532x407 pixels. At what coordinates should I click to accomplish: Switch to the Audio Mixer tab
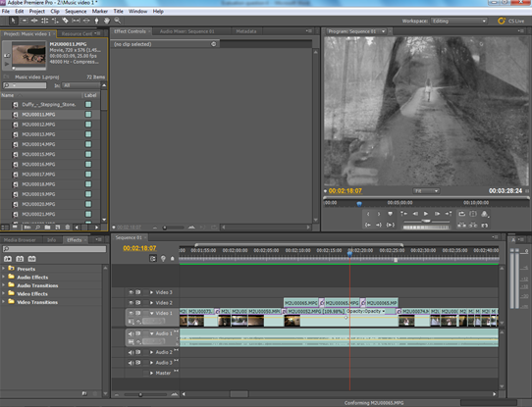[x=186, y=31]
